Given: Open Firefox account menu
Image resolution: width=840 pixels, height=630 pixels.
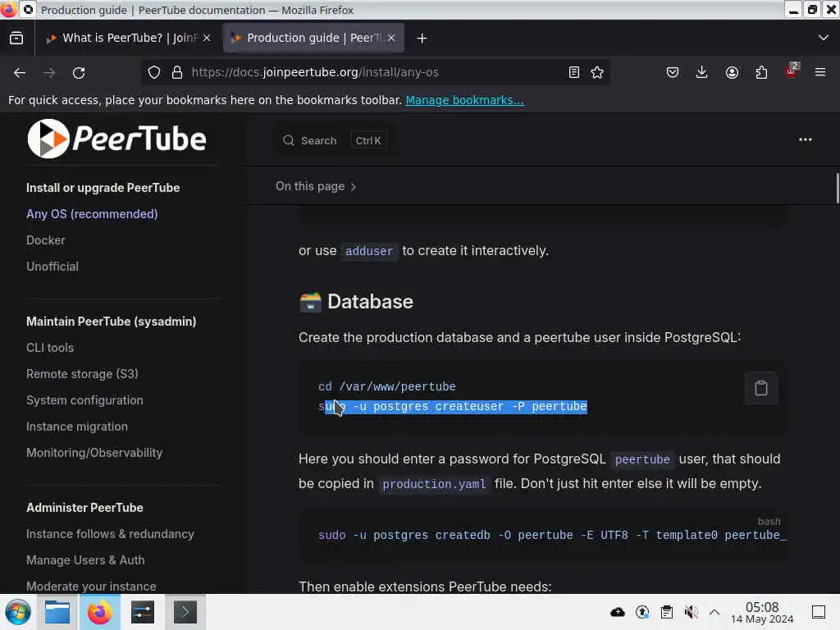Looking at the screenshot, I should coord(732,72).
